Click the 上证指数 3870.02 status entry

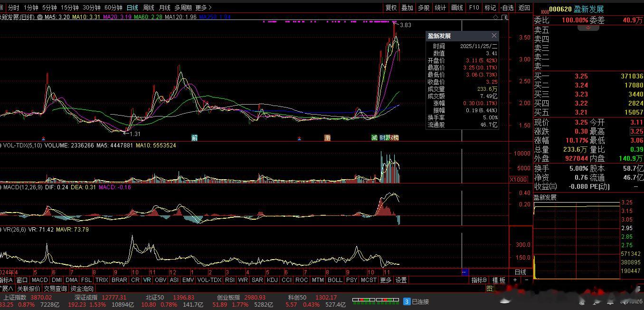point(27,297)
